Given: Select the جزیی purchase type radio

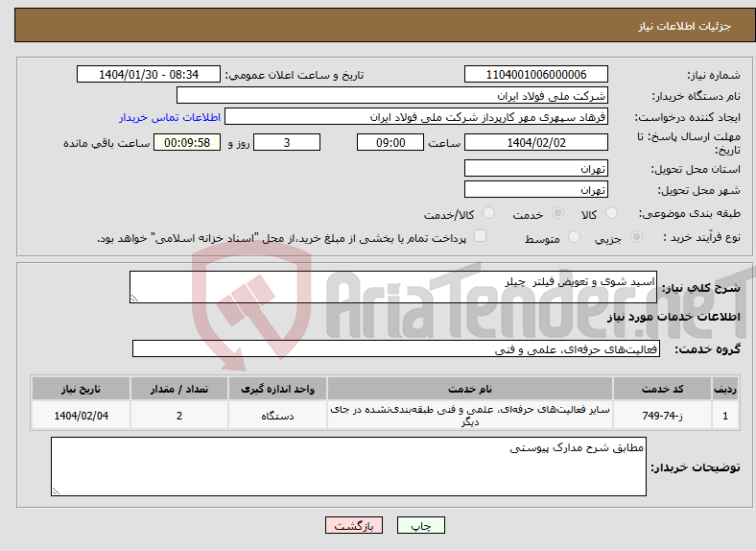Looking at the screenshot, I should pos(636,237).
